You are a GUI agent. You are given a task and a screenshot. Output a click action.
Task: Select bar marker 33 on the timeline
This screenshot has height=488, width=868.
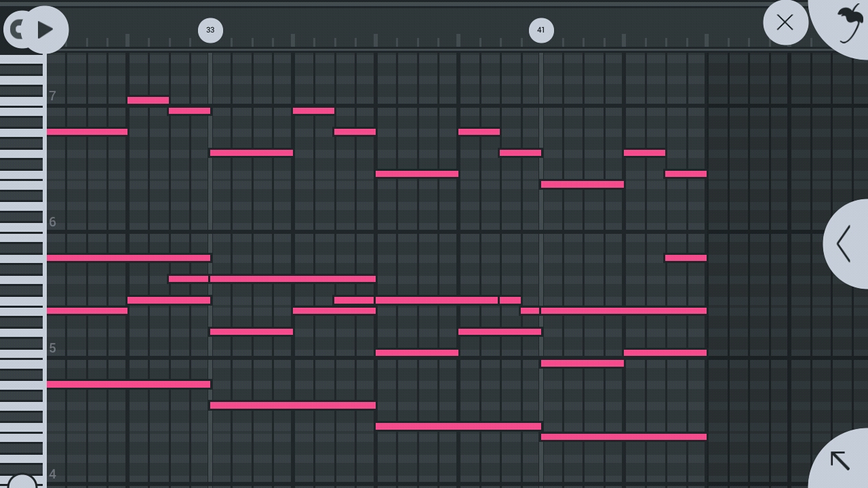[x=210, y=30]
